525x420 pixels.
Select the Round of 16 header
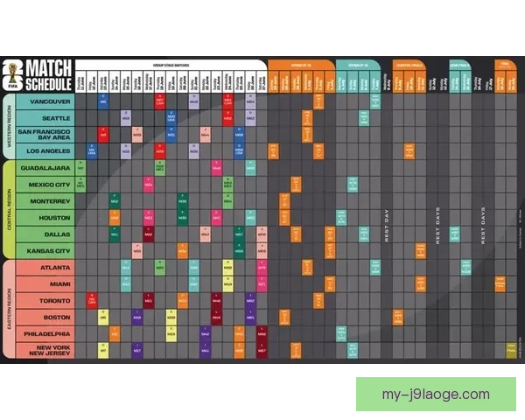click(358, 65)
